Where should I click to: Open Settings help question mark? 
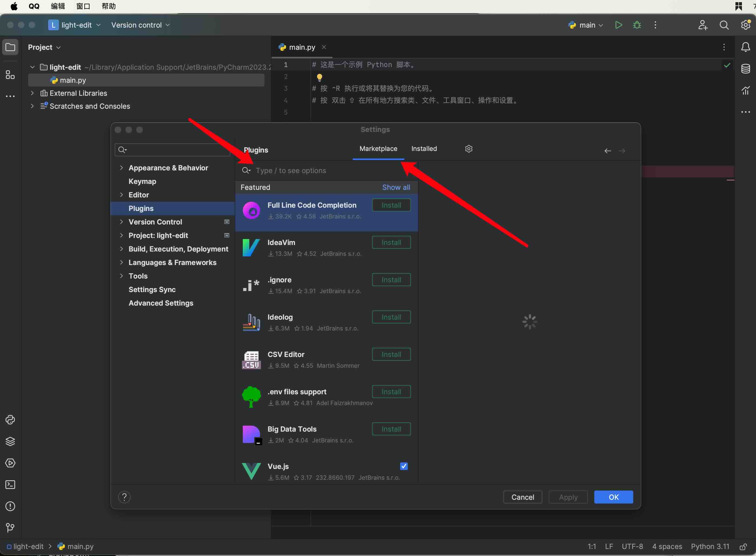click(x=124, y=497)
